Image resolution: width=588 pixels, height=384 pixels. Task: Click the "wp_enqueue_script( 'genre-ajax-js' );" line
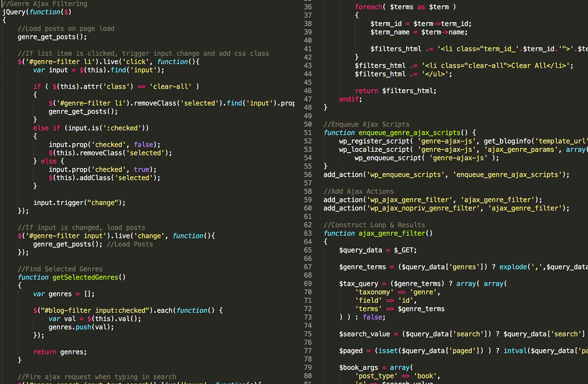point(427,157)
